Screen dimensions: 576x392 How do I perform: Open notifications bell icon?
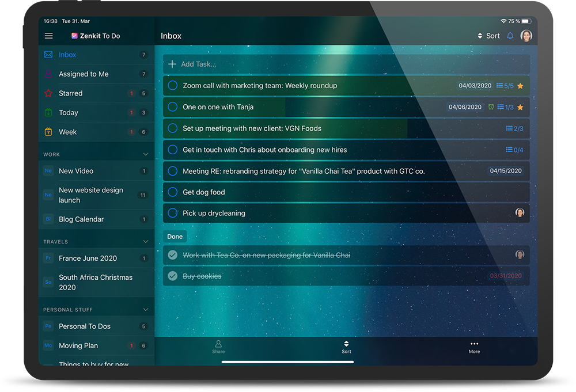[510, 36]
